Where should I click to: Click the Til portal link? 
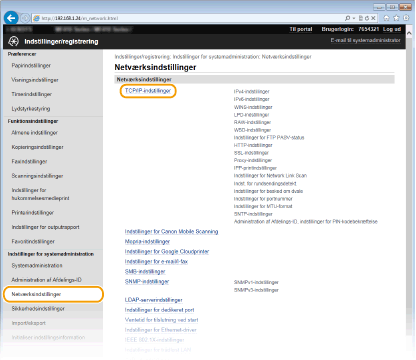pos(301,29)
